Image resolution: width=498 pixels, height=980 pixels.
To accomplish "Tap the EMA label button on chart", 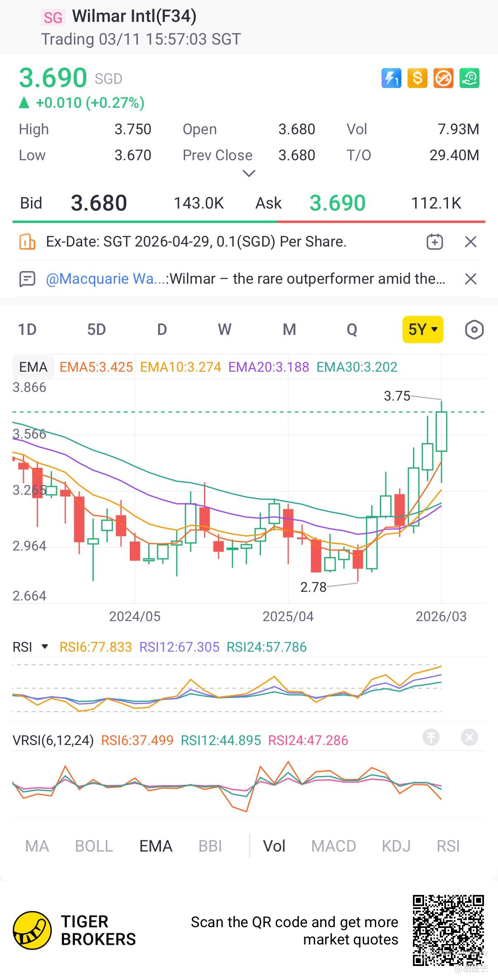I will (x=33, y=367).
